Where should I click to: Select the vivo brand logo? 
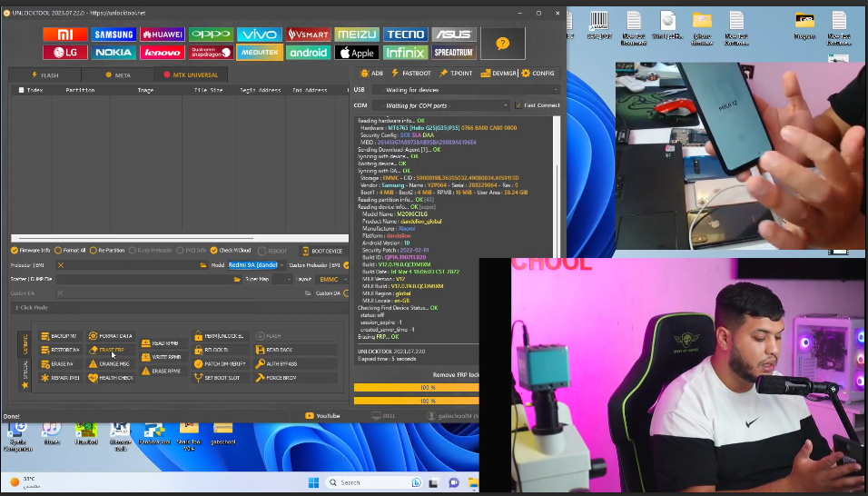click(x=259, y=35)
